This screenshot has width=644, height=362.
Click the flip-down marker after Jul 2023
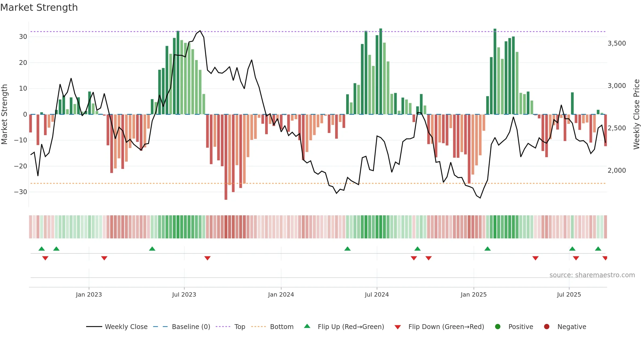point(207,258)
